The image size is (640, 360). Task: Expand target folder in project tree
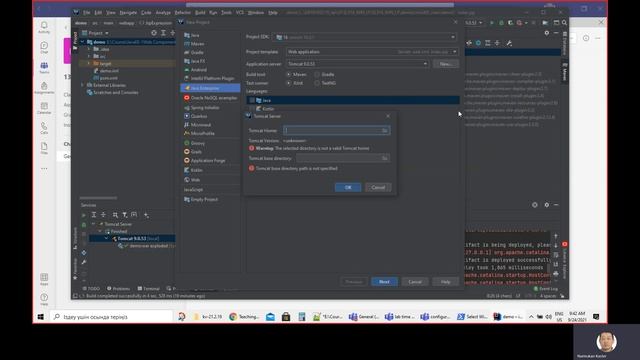tap(89, 64)
